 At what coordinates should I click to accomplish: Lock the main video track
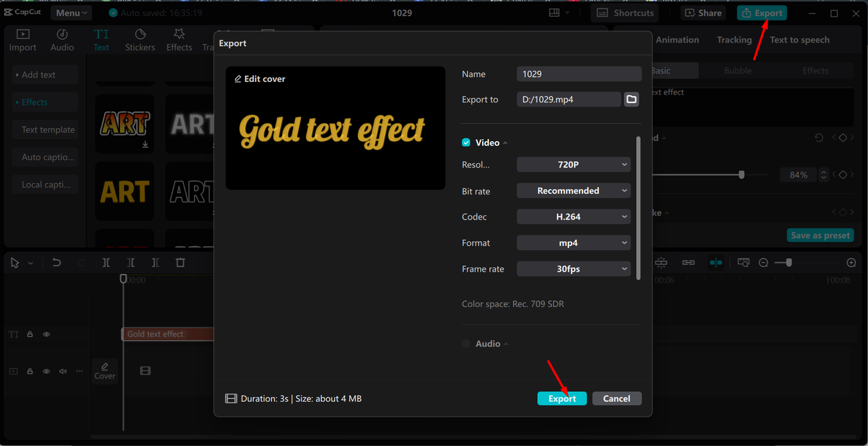(x=30, y=371)
